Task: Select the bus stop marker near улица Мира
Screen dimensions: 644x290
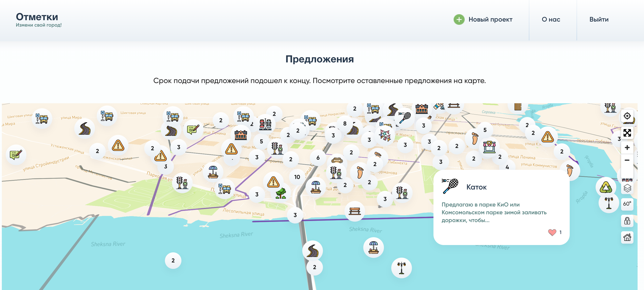Action: click(x=42, y=118)
